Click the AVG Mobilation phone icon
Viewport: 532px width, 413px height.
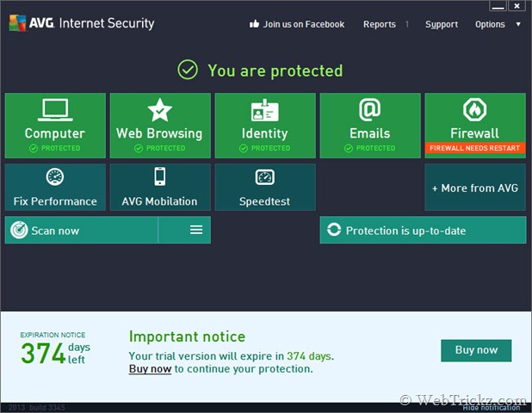pyautogui.click(x=160, y=176)
